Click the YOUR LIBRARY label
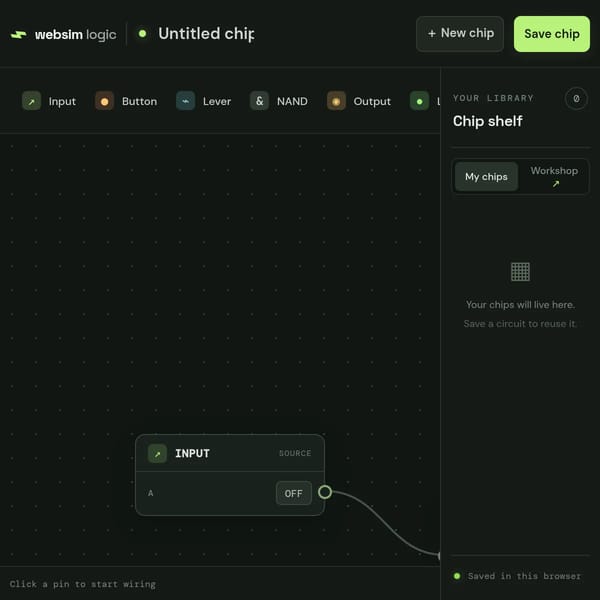The image size is (600, 600). [493, 98]
